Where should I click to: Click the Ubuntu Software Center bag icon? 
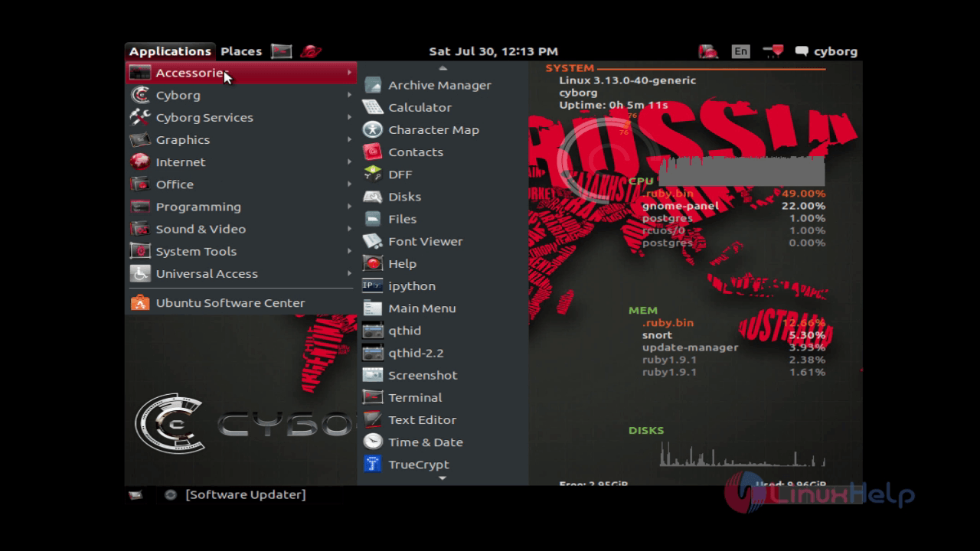140,302
